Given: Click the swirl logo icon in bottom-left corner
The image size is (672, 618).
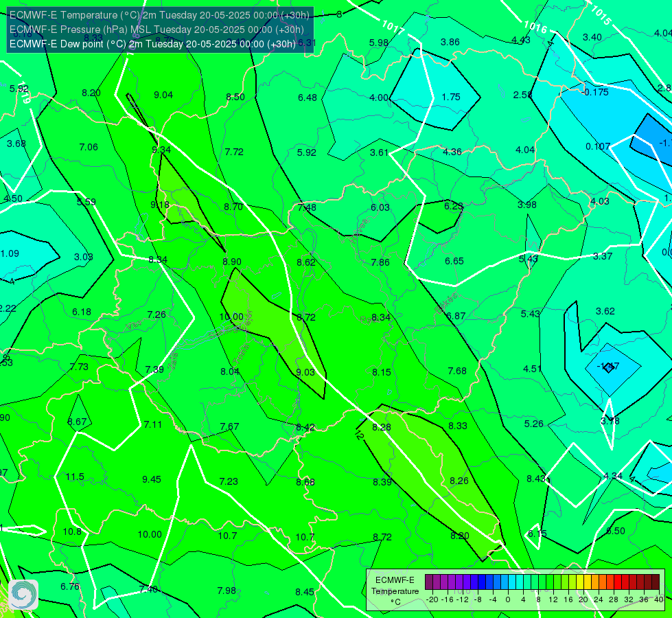Looking at the screenshot, I should [23, 595].
